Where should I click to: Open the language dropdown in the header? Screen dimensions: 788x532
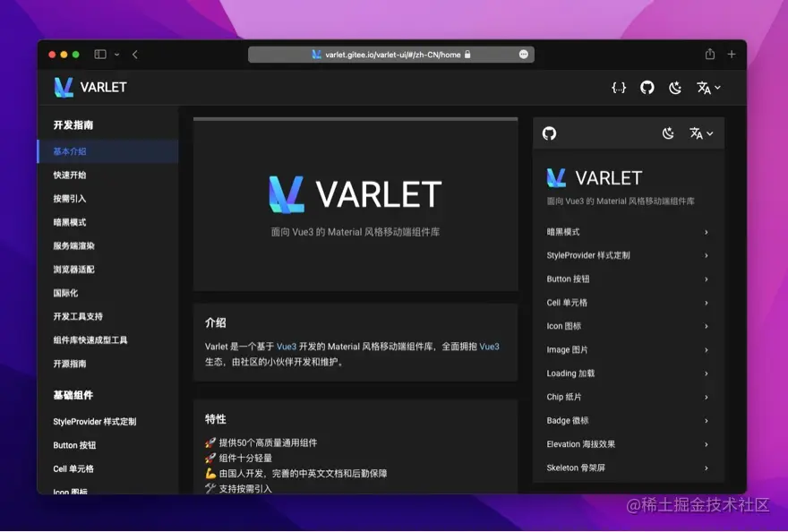pyautogui.click(x=706, y=87)
